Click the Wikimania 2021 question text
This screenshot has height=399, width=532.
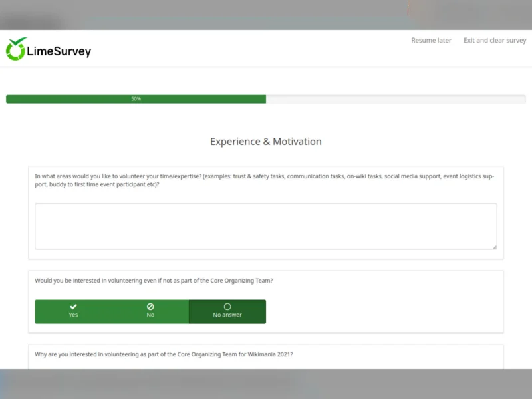pyautogui.click(x=164, y=354)
